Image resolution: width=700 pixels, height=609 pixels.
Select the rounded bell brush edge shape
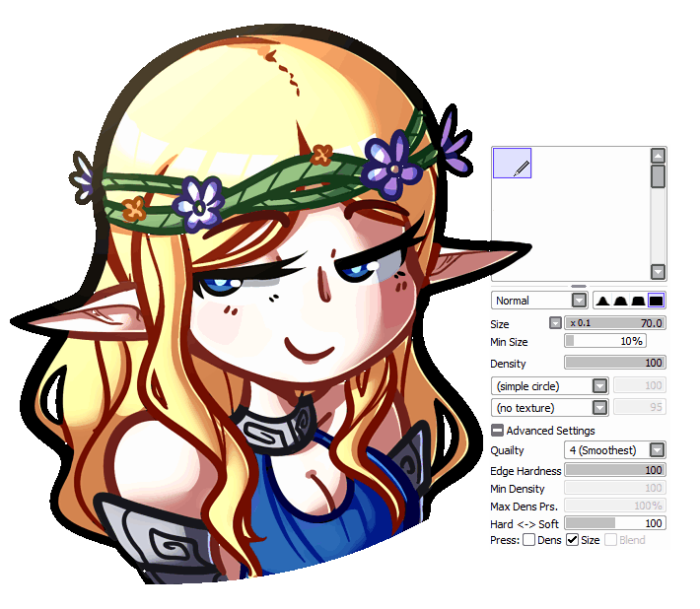620,300
